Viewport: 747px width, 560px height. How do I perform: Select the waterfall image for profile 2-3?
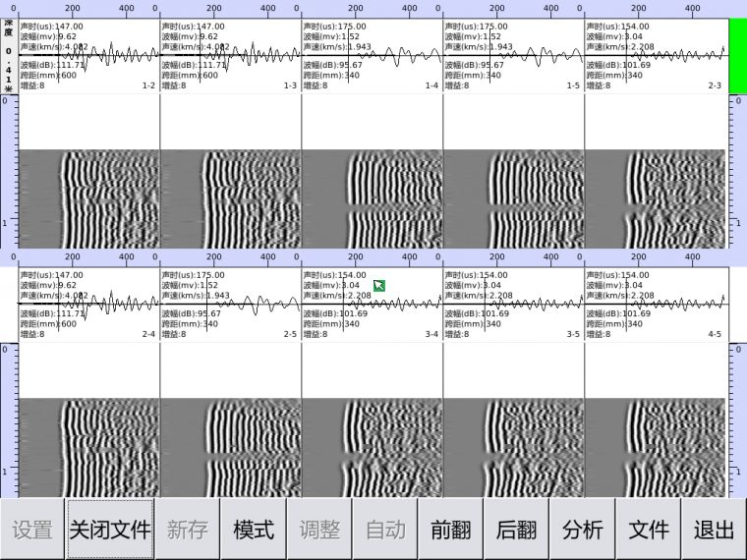(655, 172)
